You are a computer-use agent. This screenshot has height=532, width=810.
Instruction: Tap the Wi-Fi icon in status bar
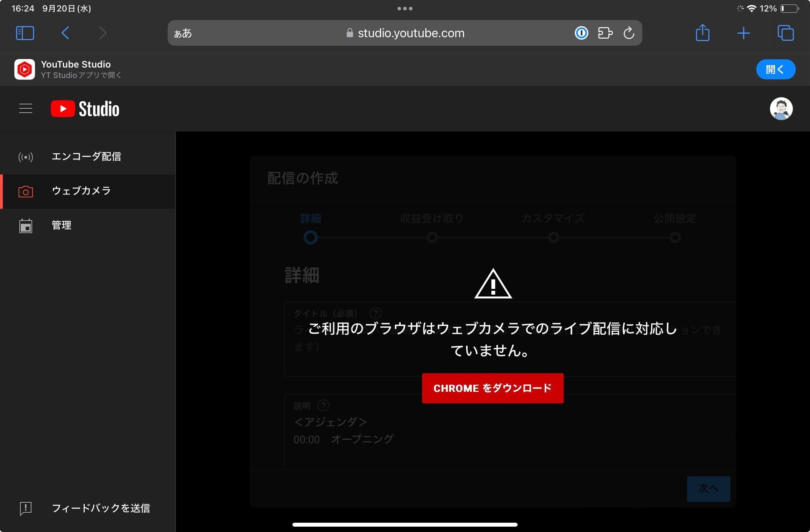pyautogui.click(x=752, y=9)
